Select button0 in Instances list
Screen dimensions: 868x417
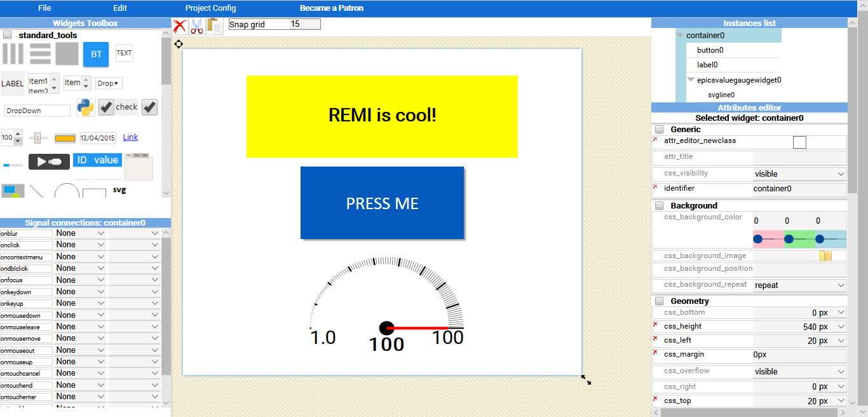[710, 50]
